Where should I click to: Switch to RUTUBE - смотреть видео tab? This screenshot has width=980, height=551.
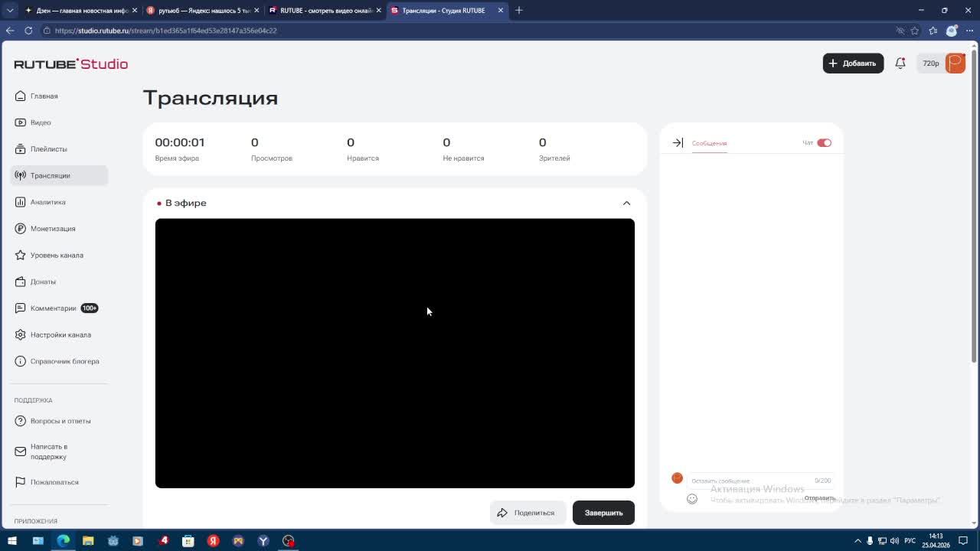click(x=323, y=11)
